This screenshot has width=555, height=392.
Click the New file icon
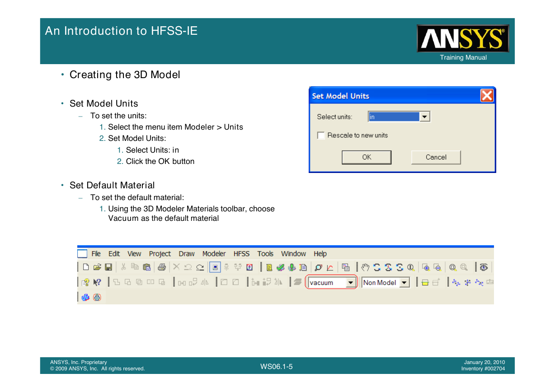(86, 267)
